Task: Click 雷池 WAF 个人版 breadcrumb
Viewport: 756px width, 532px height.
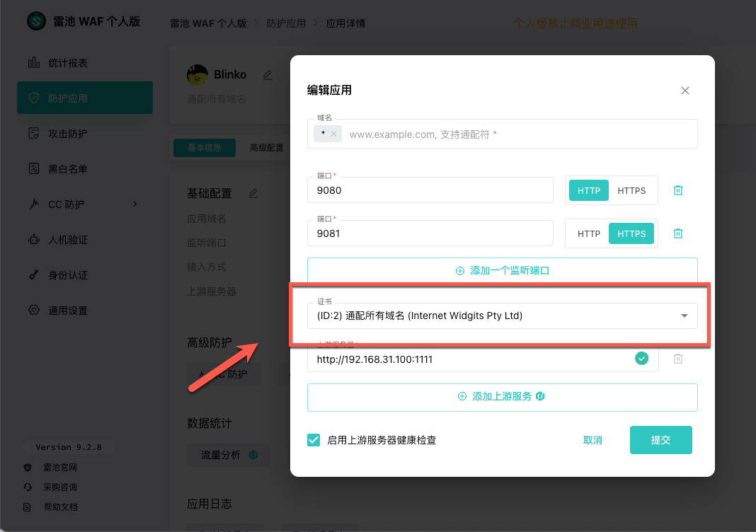Action: point(208,23)
